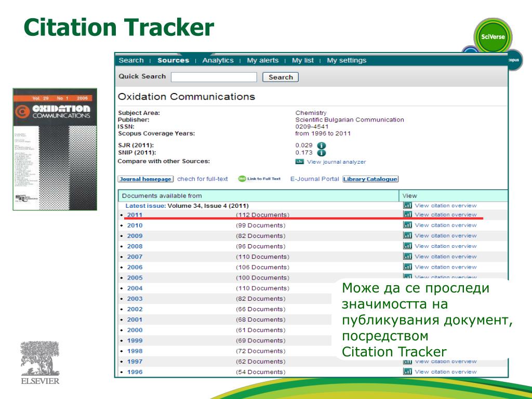The height and width of the screenshot is (399, 532).
Task: Click chech for full-text link
Action: [x=203, y=179]
